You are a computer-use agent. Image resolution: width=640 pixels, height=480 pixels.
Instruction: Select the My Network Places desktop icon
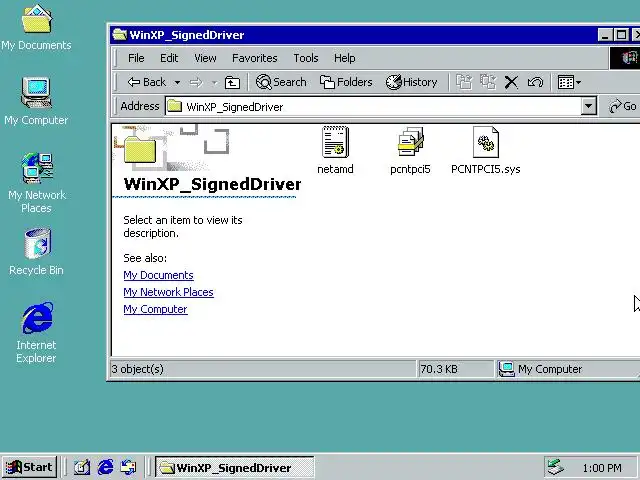[x=37, y=183]
